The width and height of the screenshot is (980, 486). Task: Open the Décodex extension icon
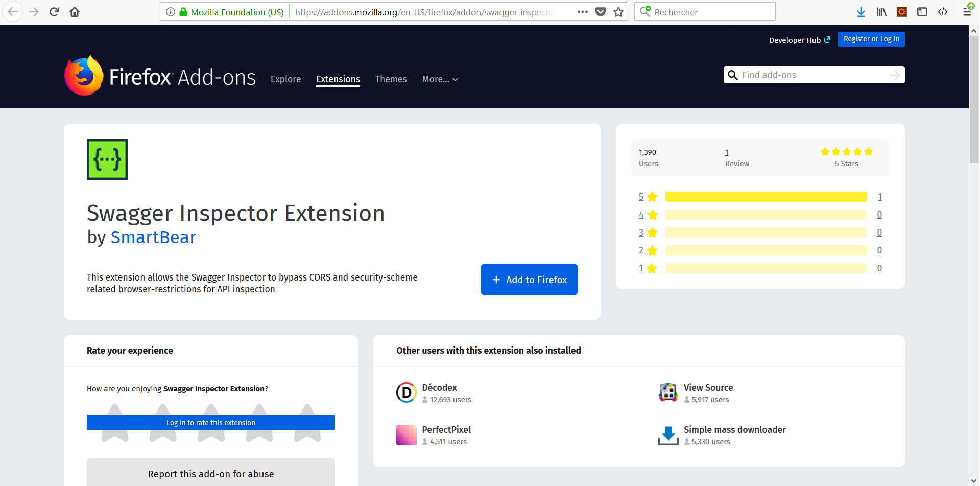pyautogui.click(x=407, y=393)
